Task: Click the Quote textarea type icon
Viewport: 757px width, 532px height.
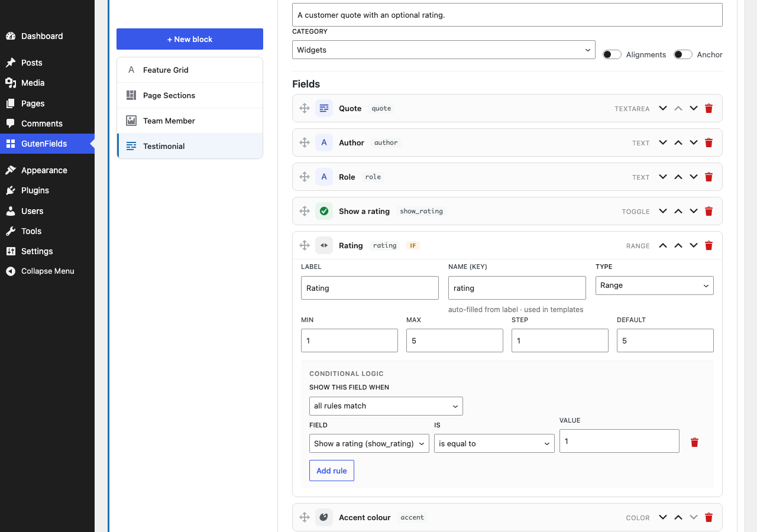Action: tap(324, 108)
